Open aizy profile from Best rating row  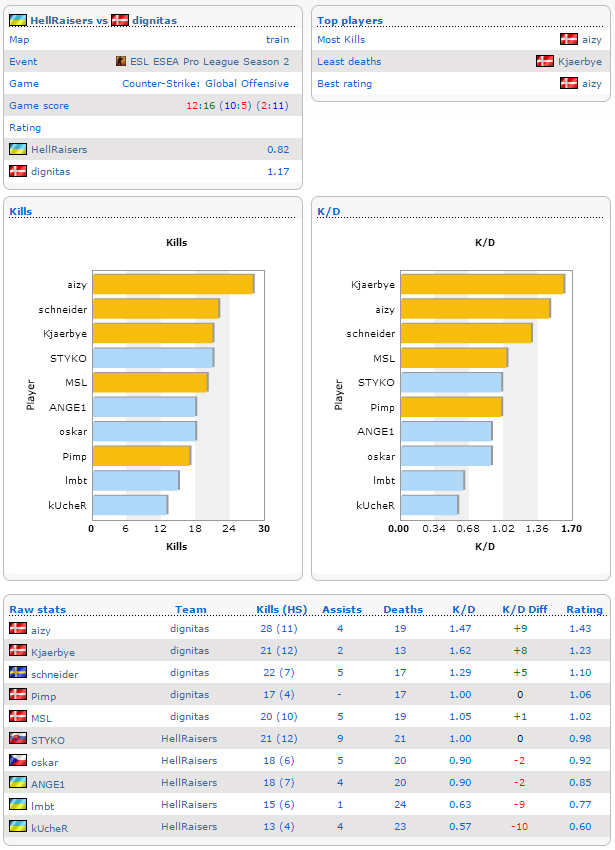[x=592, y=84]
